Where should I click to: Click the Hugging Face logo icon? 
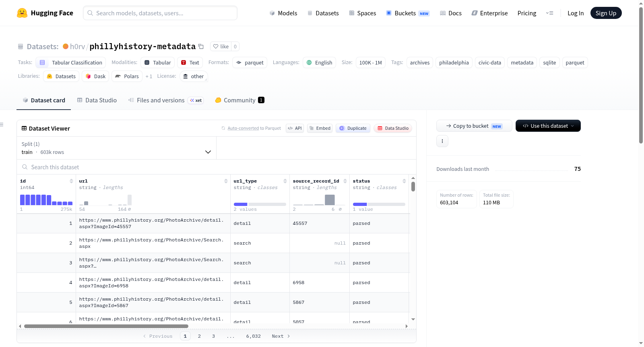pyautogui.click(x=22, y=13)
